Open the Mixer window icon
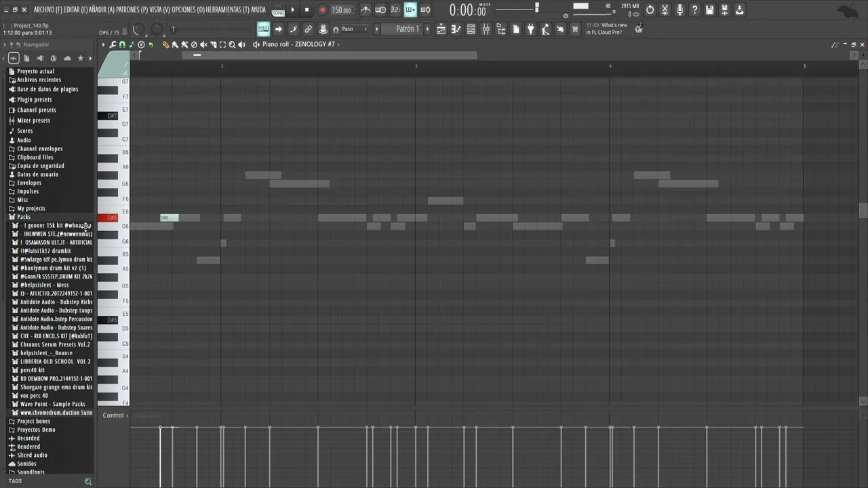Screen dimensions: 868x488 pos(486,29)
